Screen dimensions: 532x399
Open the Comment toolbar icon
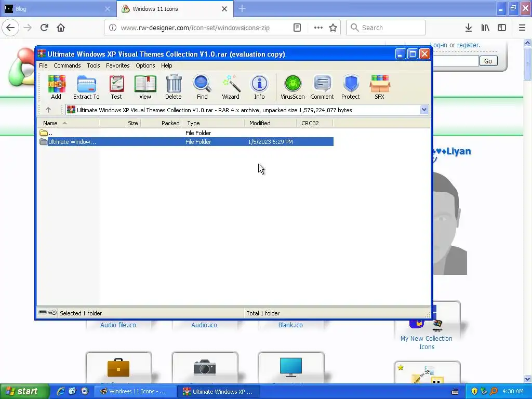322,87
